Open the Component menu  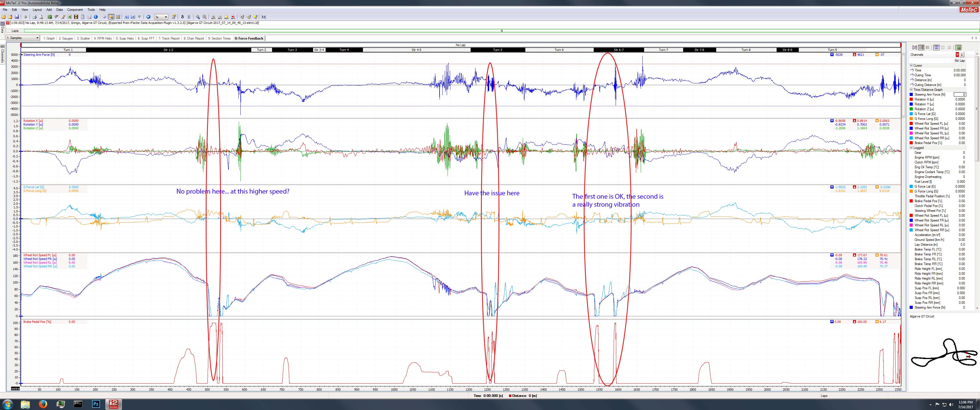click(75, 9)
